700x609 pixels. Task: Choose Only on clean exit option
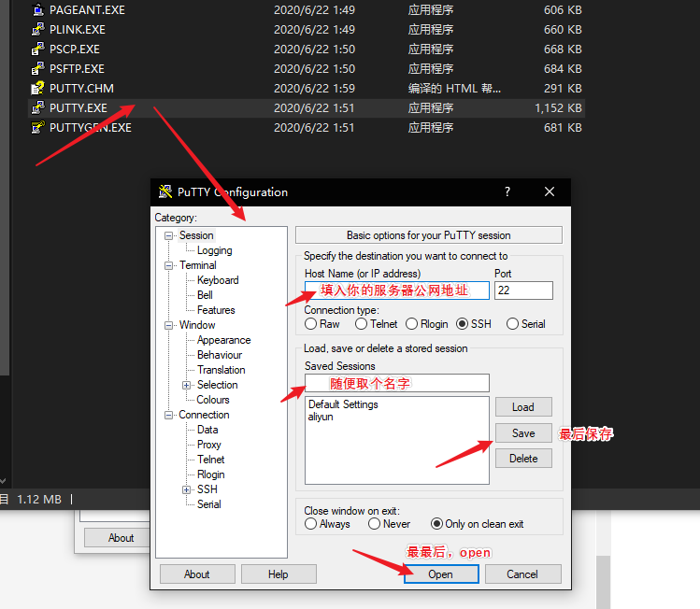[436, 524]
